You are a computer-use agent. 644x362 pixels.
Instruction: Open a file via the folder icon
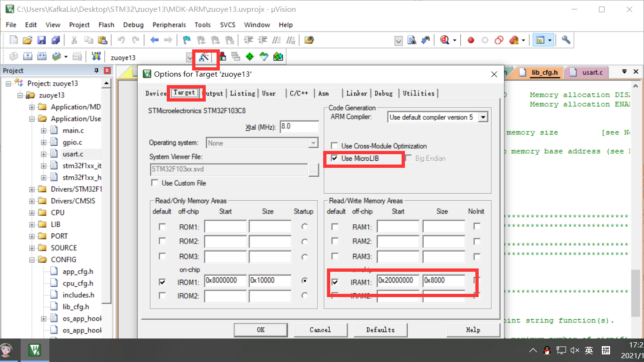pyautogui.click(x=27, y=40)
